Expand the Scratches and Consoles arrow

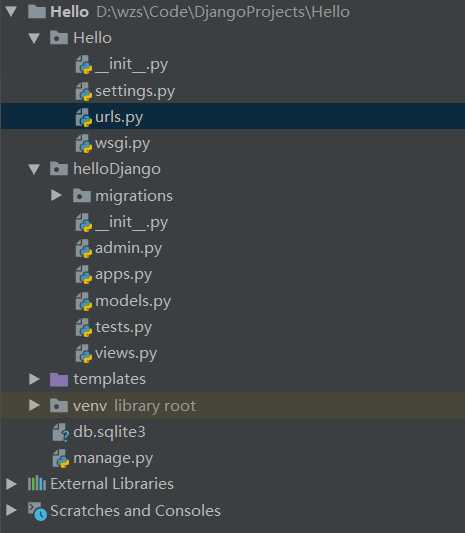coord(11,510)
